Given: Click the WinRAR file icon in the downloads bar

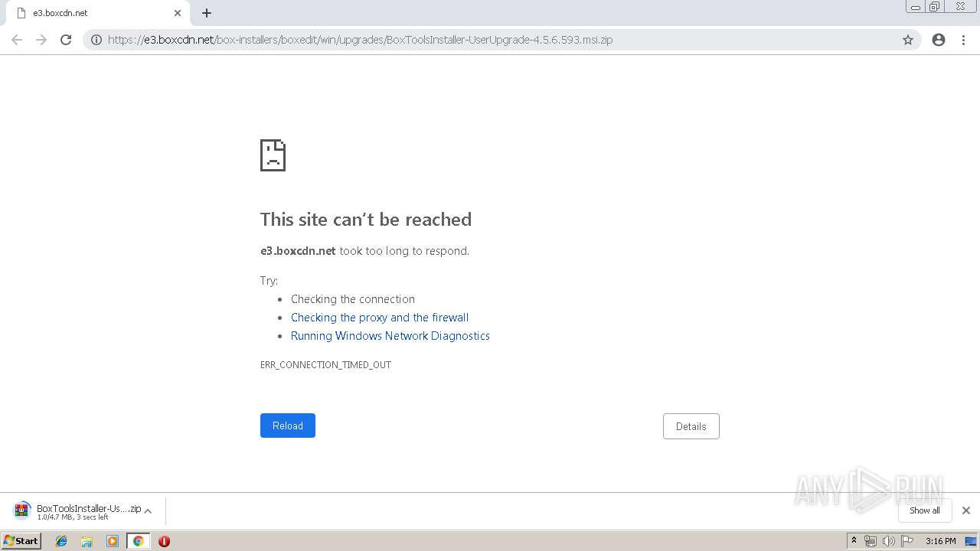Looking at the screenshot, I should 22,510.
